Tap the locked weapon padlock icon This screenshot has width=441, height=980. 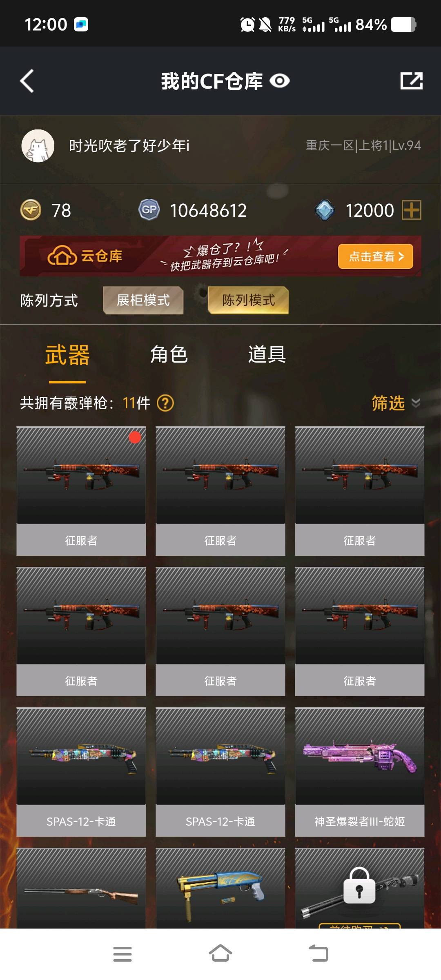click(x=359, y=885)
